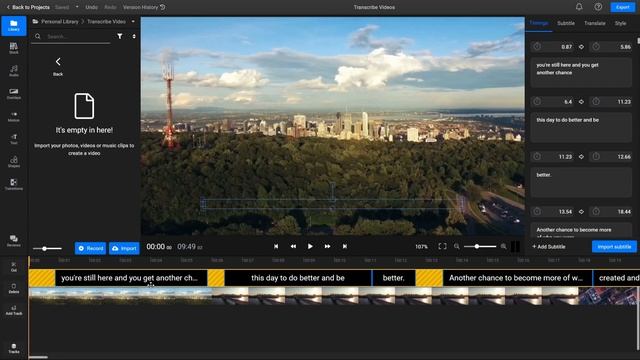
Task: Switch to the Style tab
Action: pyautogui.click(x=620, y=23)
